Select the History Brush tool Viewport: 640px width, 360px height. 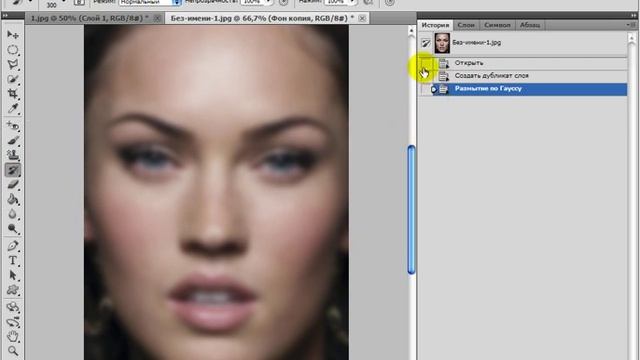[13, 170]
